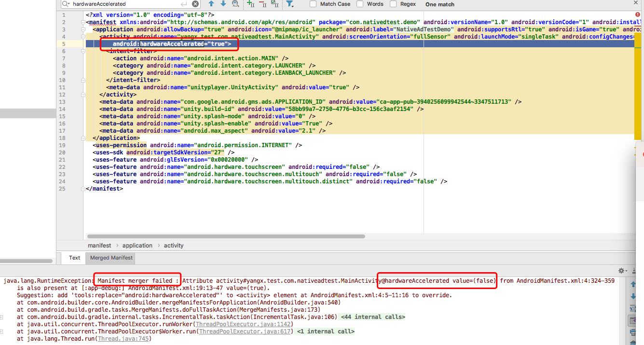The width and height of the screenshot is (644, 345).
Task: Click the glEsVersion uses-feature line
Action: (176, 160)
